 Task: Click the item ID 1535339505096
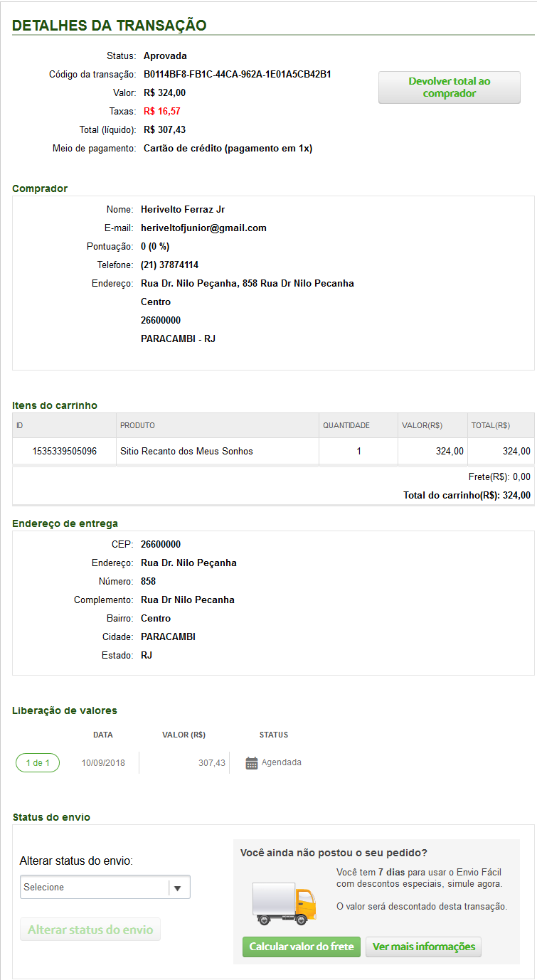click(65, 451)
